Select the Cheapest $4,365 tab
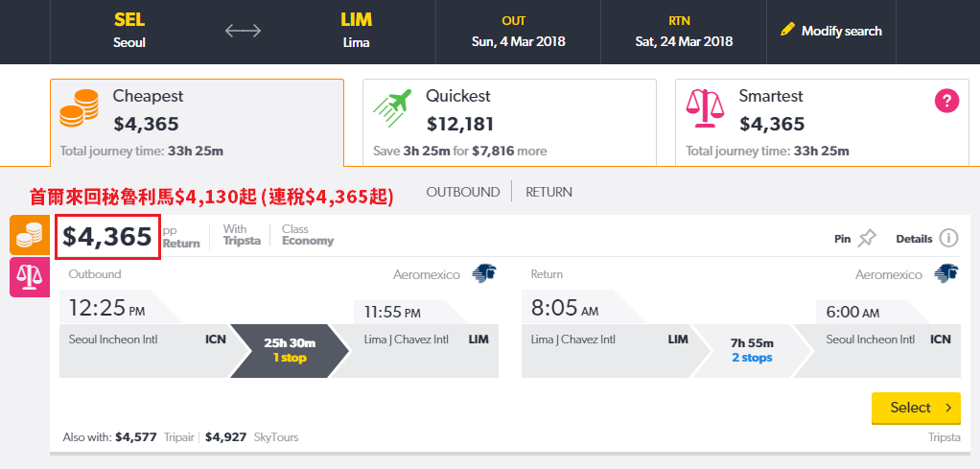Image resolution: width=980 pixels, height=469 pixels. click(197, 123)
